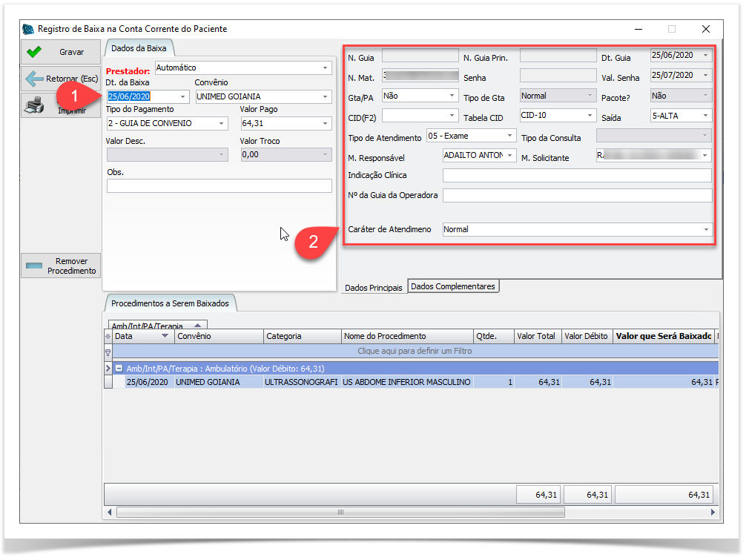This screenshot has width=749, height=560.
Task: Collapse the Ambulatório group row
Action: coord(119,369)
